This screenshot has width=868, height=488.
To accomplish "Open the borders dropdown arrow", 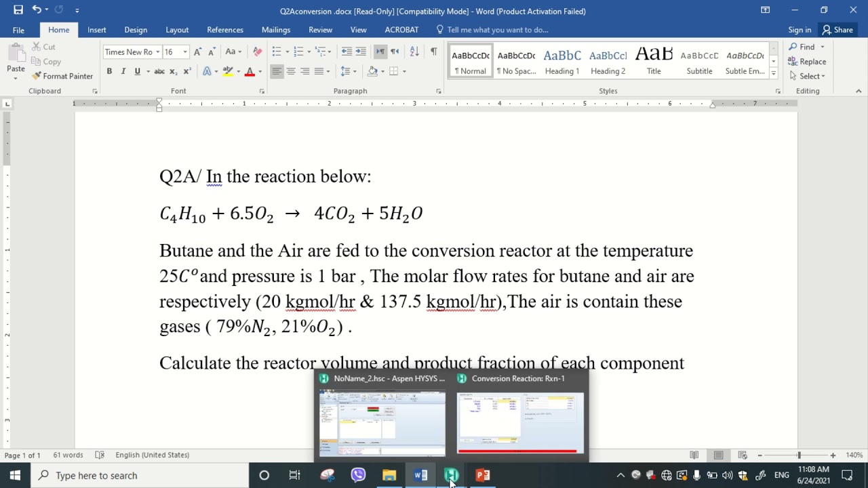I will tap(404, 71).
